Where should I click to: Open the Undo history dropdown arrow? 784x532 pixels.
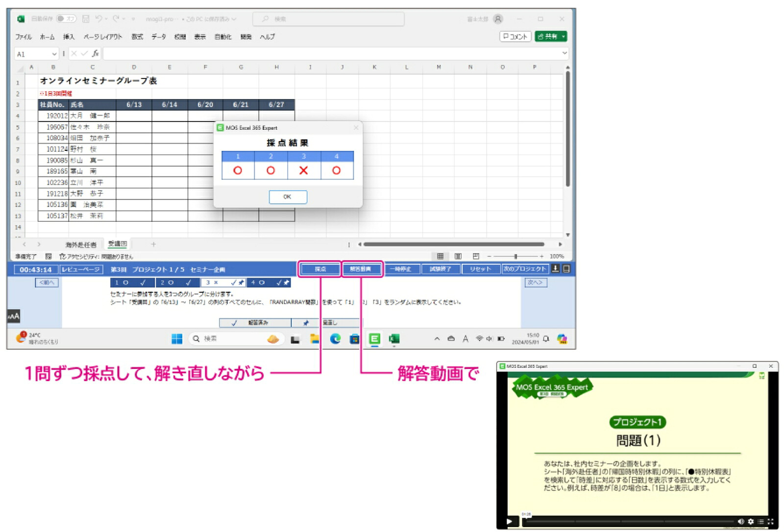click(106, 19)
